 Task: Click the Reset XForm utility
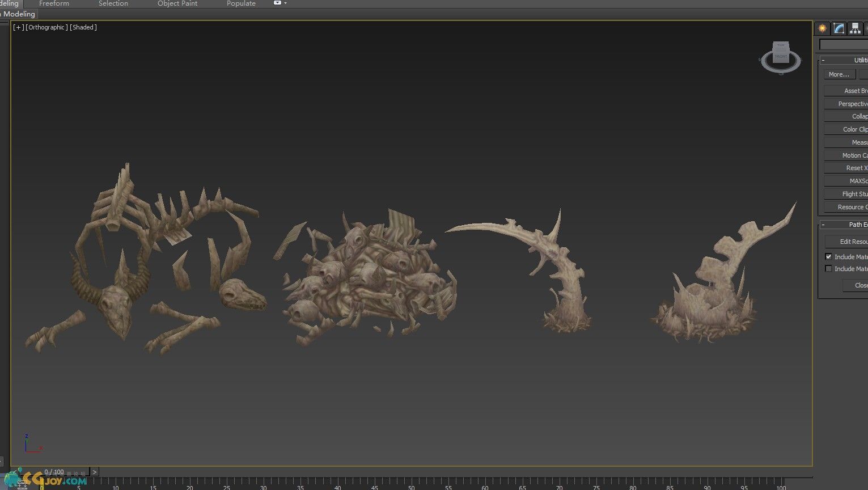[846, 168]
